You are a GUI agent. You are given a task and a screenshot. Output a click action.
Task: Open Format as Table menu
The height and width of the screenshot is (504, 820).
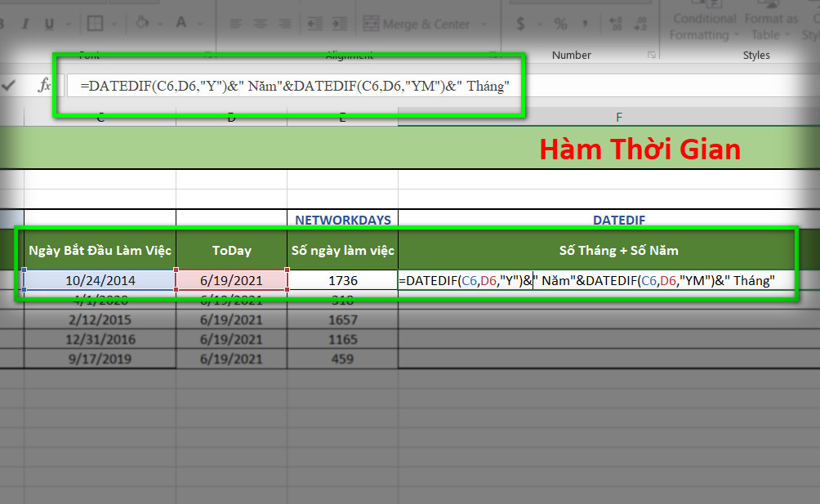(x=771, y=26)
